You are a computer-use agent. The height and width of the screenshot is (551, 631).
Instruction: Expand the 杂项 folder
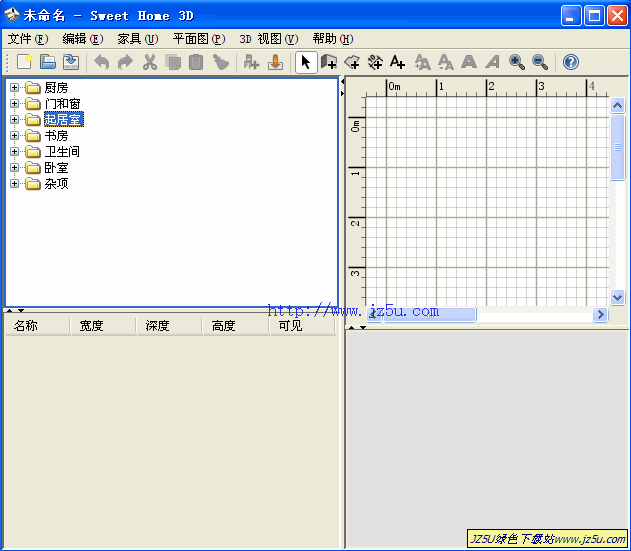(x=14, y=184)
